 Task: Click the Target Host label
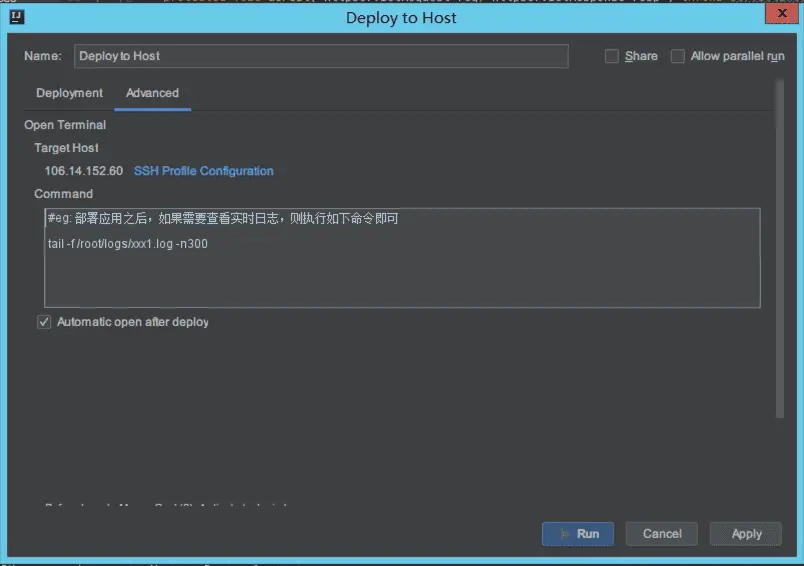point(66,148)
